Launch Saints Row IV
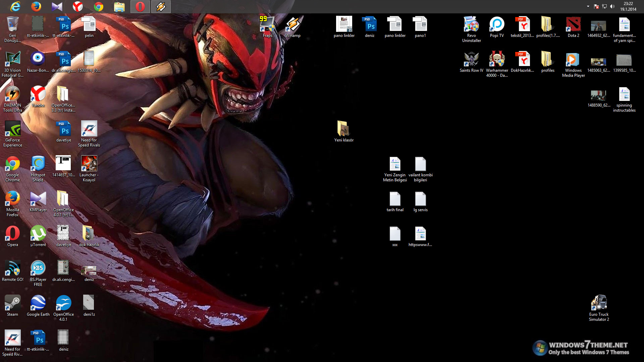This screenshot has width=644, height=362. tap(471, 62)
